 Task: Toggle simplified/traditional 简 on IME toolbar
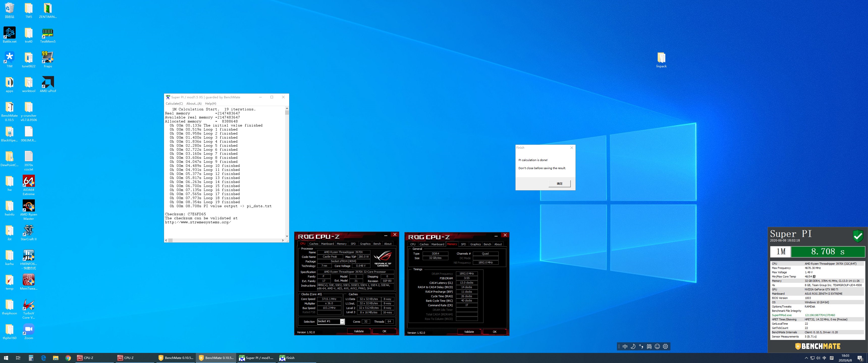(649, 346)
